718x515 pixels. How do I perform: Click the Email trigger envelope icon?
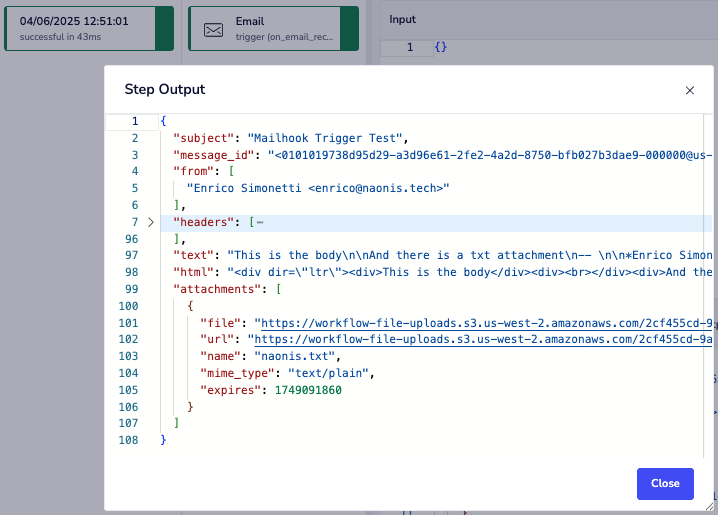click(x=213, y=30)
